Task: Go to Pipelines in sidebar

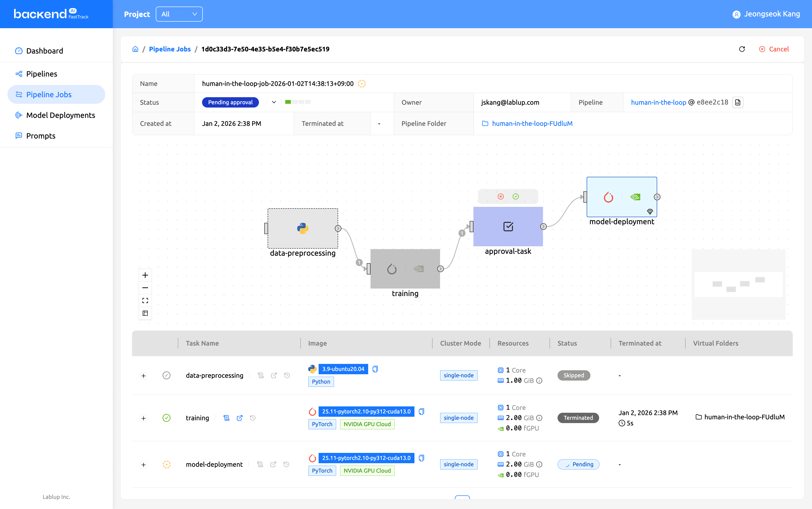Action: click(x=41, y=74)
